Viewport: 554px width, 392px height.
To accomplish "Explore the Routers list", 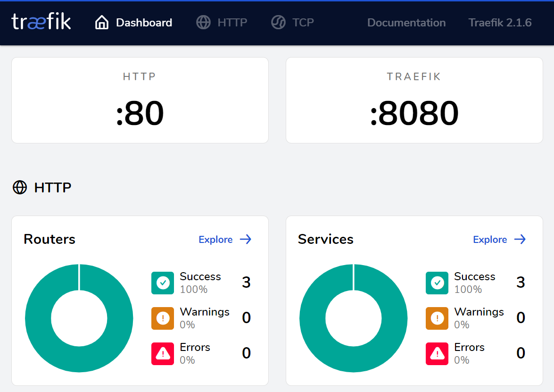I will click(x=225, y=240).
